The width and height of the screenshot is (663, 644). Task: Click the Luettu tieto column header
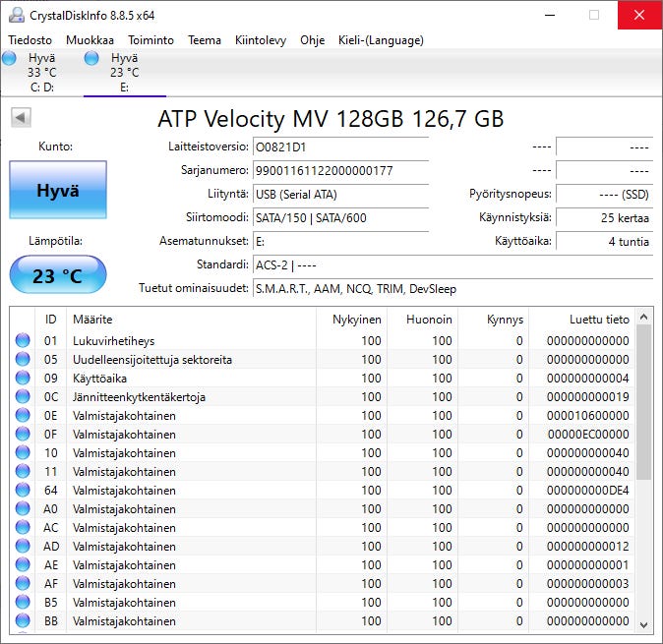click(x=598, y=320)
